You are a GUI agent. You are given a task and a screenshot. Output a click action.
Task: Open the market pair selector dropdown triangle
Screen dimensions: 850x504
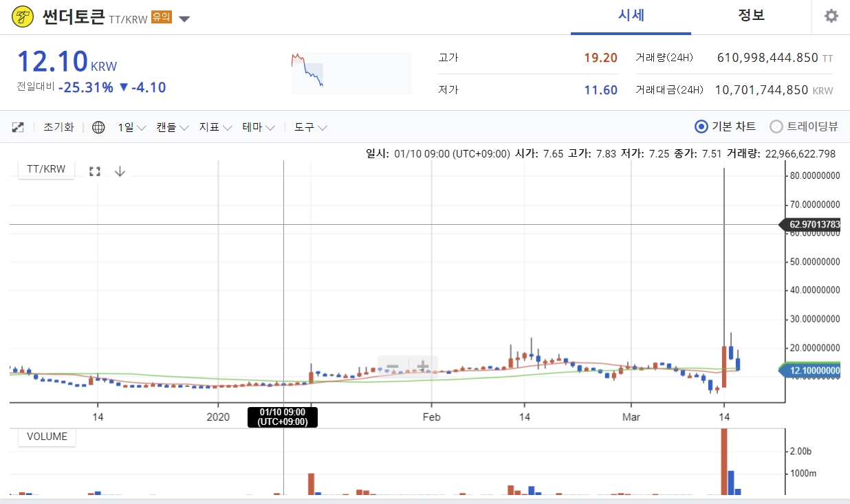point(184,19)
